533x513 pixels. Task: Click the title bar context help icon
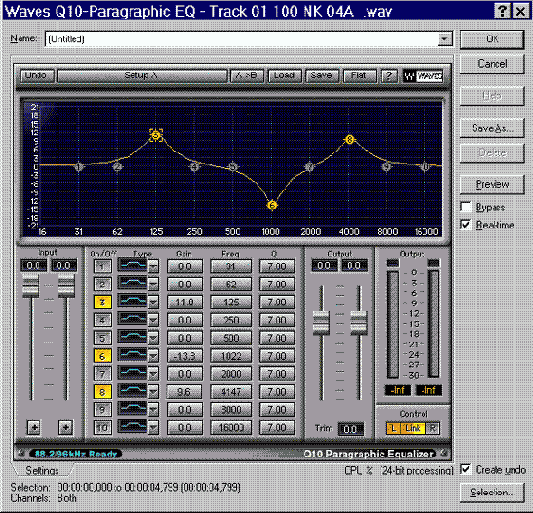502,12
